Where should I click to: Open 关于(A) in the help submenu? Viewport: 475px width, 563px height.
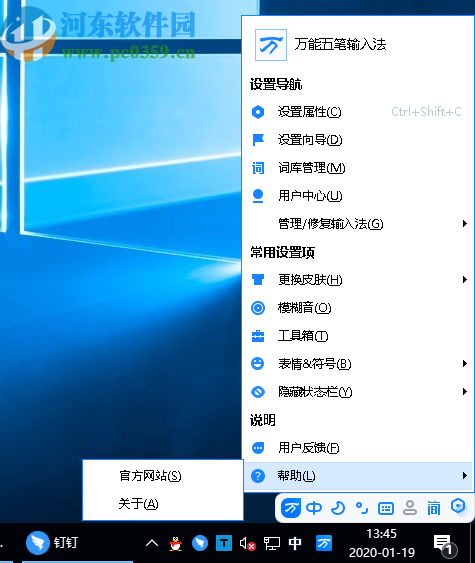[163, 504]
